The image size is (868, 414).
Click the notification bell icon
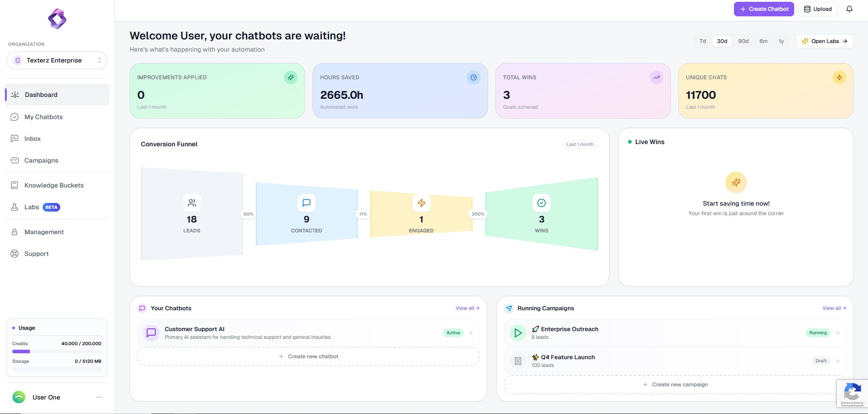click(x=849, y=9)
